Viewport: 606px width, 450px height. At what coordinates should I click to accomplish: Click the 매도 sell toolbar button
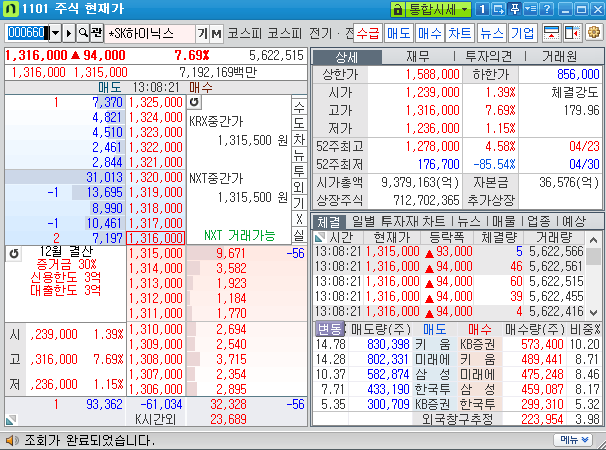[398, 33]
